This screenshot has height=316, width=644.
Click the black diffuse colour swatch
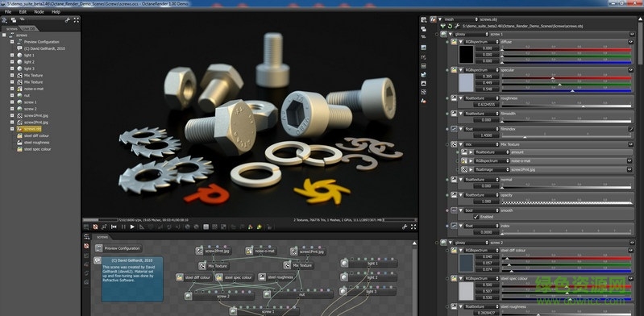pyautogui.click(x=466, y=54)
